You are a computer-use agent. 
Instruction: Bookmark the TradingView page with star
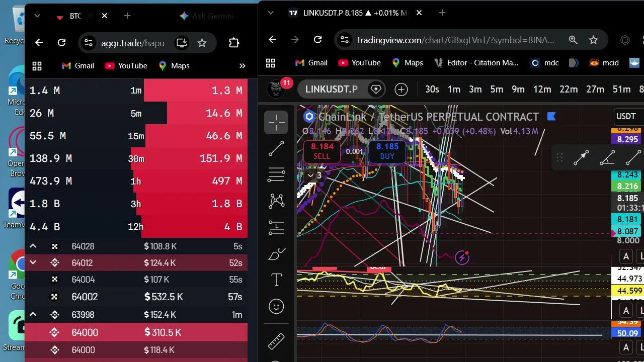point(593,40)
